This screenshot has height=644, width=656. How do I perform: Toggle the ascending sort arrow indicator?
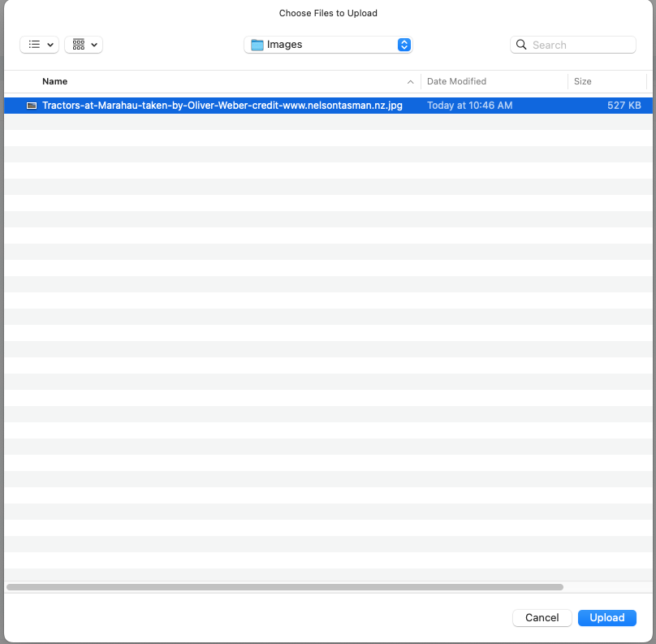tap(411, 82)
